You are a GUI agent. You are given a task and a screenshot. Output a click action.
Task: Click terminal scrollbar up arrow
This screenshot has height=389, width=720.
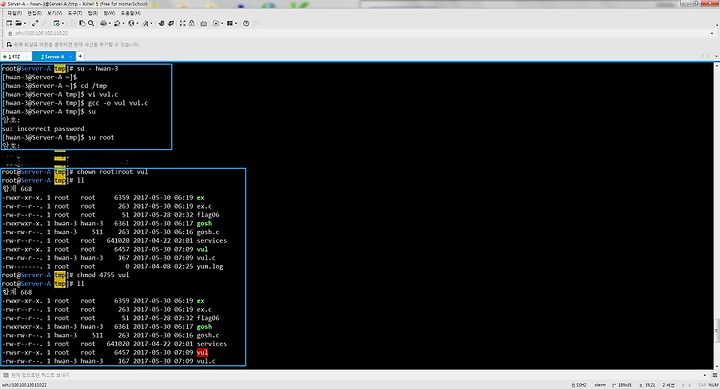tap(717, 65)
